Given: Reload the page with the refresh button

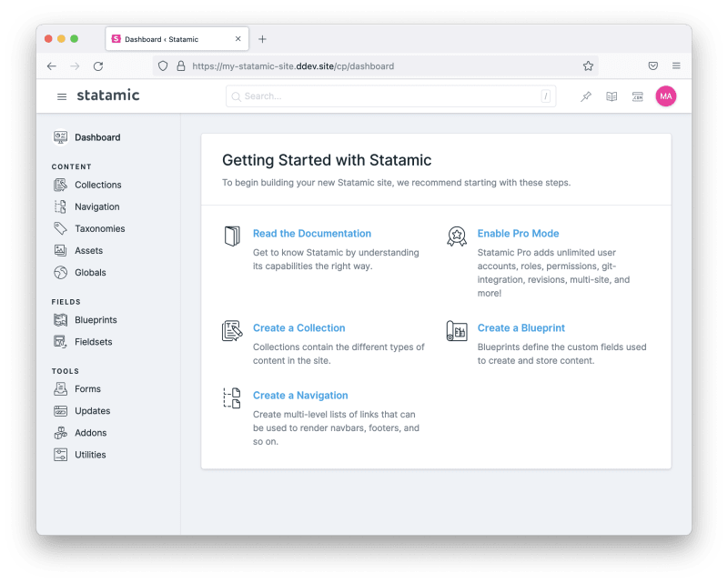Looking at the screenshot, I should click(98, 66).
